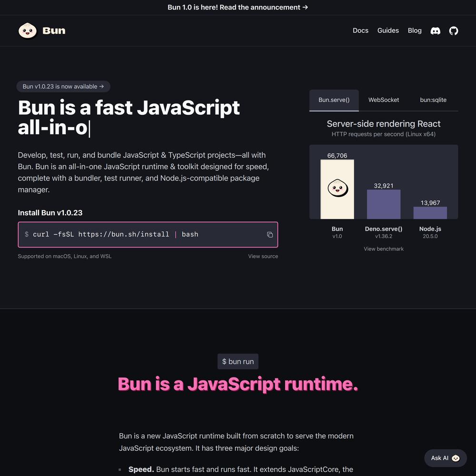
Task: Click the 'Deno.serve()' chart label
Action: tap(383, 229)
